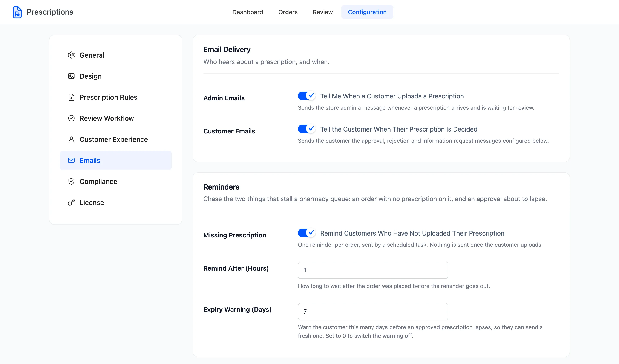
Task: Open Prescription Rules section
Action: (116, 97)
